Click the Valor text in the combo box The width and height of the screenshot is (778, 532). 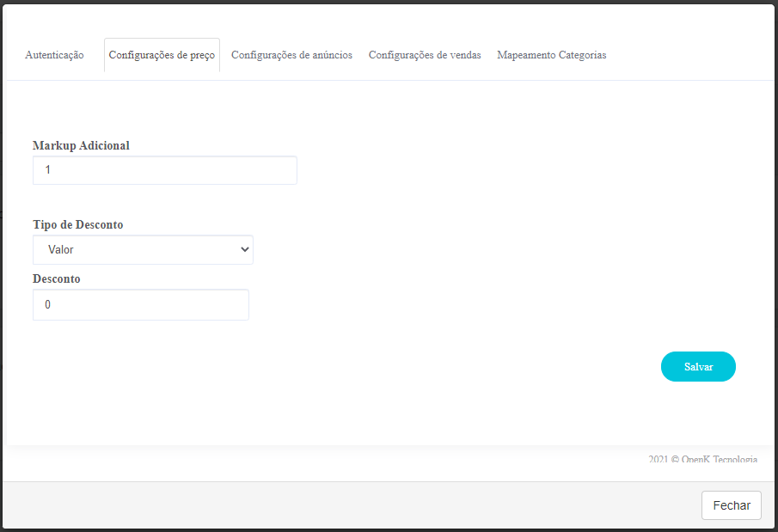(x=60, y=249)
